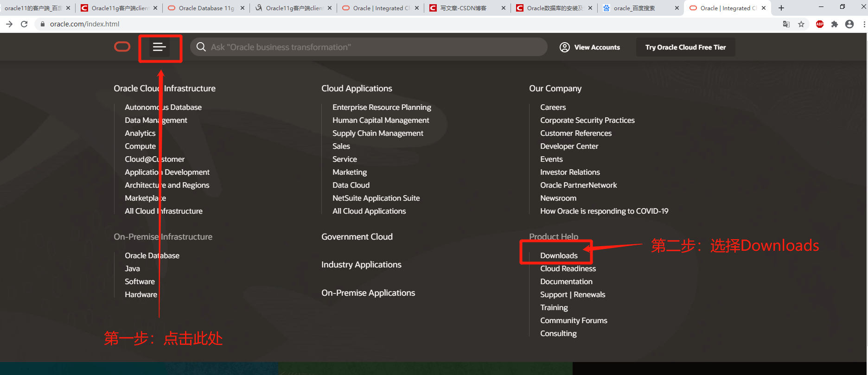868x375 pixels.
Task: Open NetSuite Application Suite link
Action: (376, 198)
